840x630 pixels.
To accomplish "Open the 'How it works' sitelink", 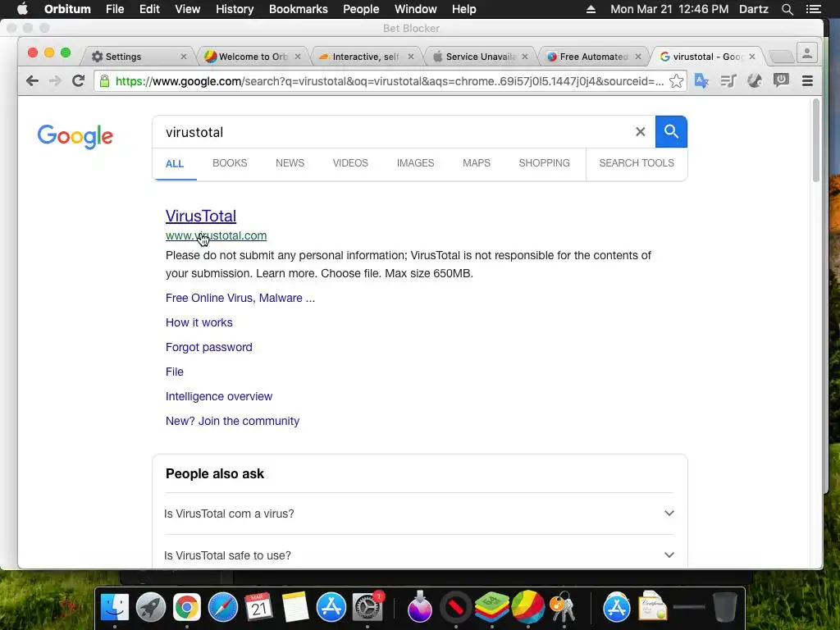I will pos(199,322).
